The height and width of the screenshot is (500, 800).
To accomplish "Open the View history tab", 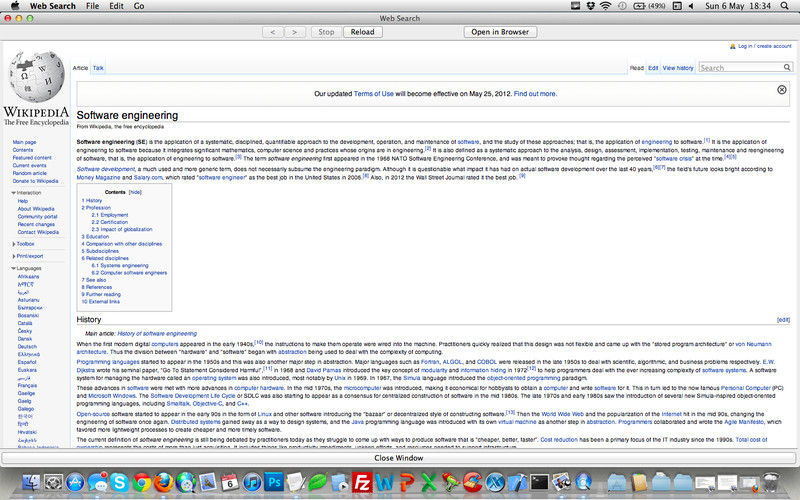I will tap(678, 68).
